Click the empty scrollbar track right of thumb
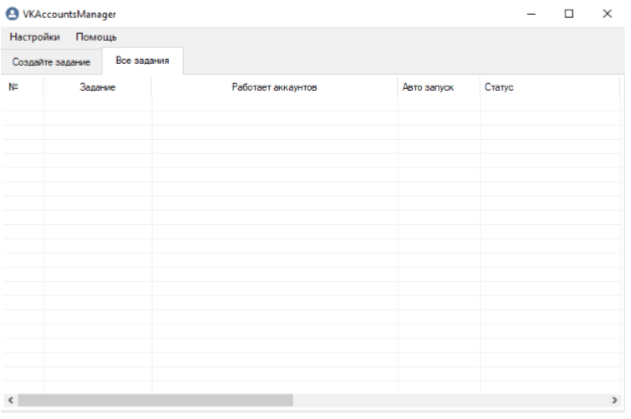This screenshot has height=419, width=631. point(450,400)
